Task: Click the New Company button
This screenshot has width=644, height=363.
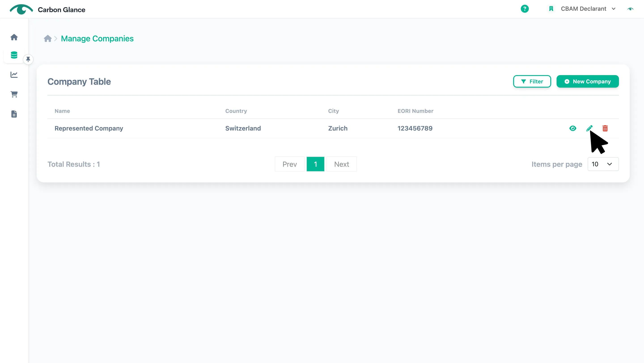Action: pos(587,81)
